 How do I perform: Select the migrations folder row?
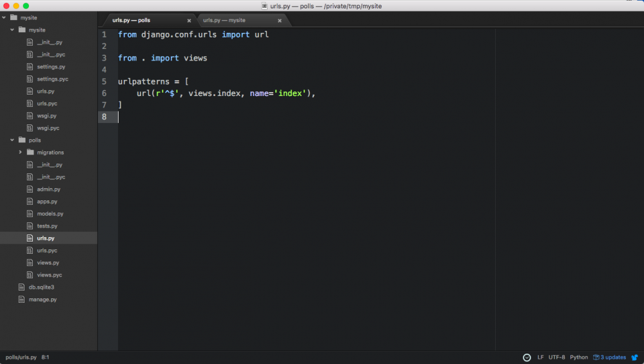(48, 152)
